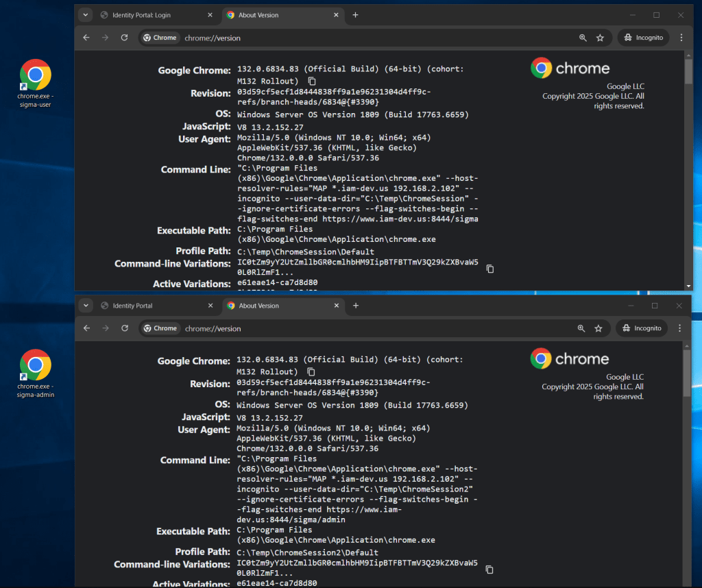Open chrome.exe - sigma-user desktop shortcut

(35, 75)
